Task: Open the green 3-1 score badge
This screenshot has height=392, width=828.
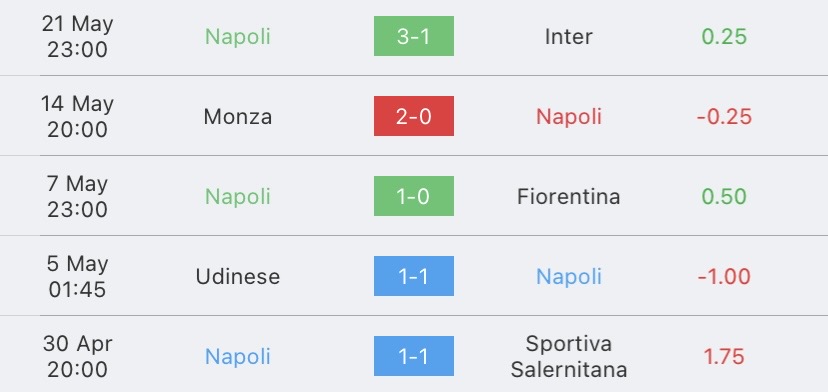Action: (413, 36)
